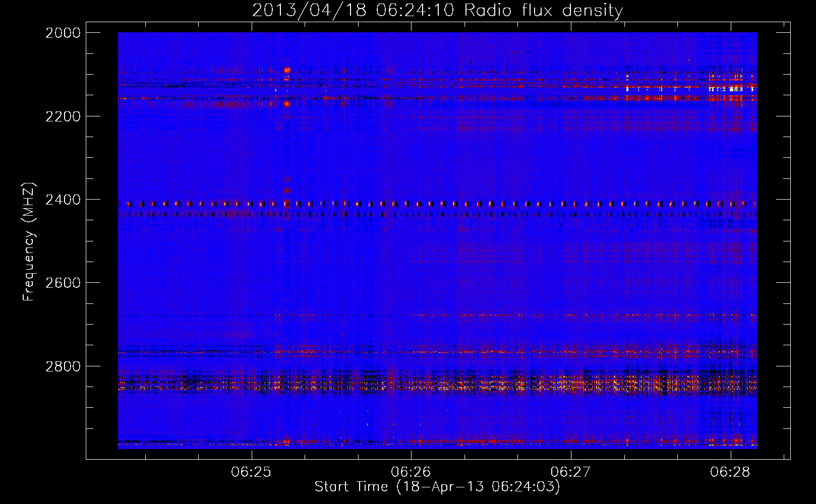Click the 2400 frequency tick label
816x504 pixels.
(63, 200)
